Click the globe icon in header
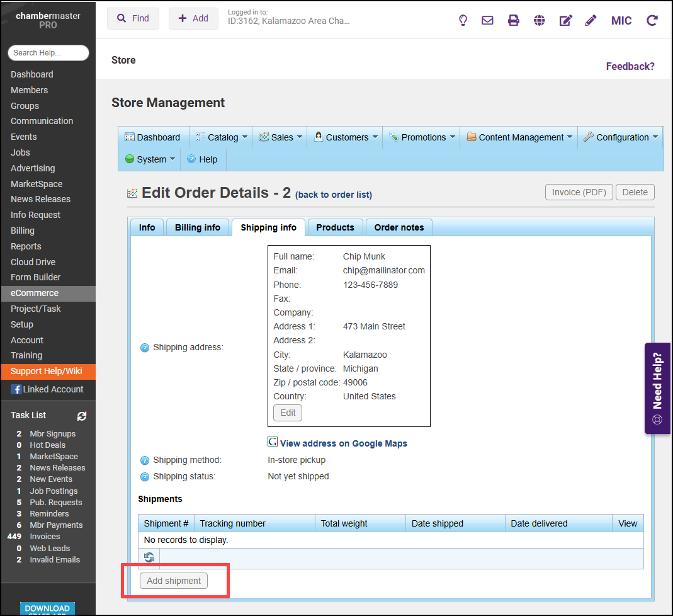The width and height of the screenshot is (673, 616). pos(539,20)
